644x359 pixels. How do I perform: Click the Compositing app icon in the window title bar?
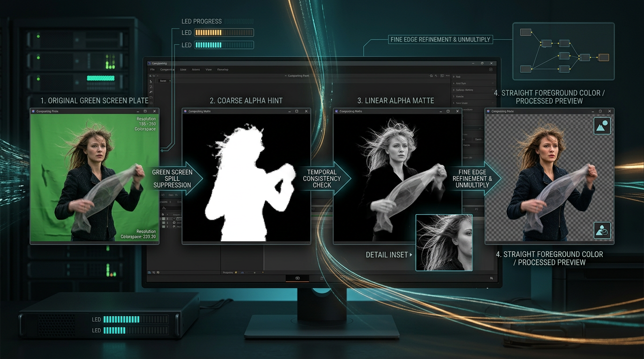149,64
